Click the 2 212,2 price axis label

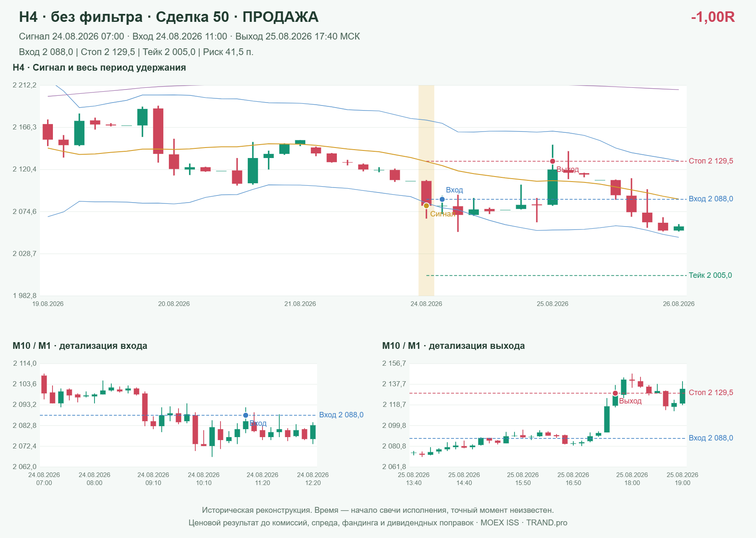[25, 85]
